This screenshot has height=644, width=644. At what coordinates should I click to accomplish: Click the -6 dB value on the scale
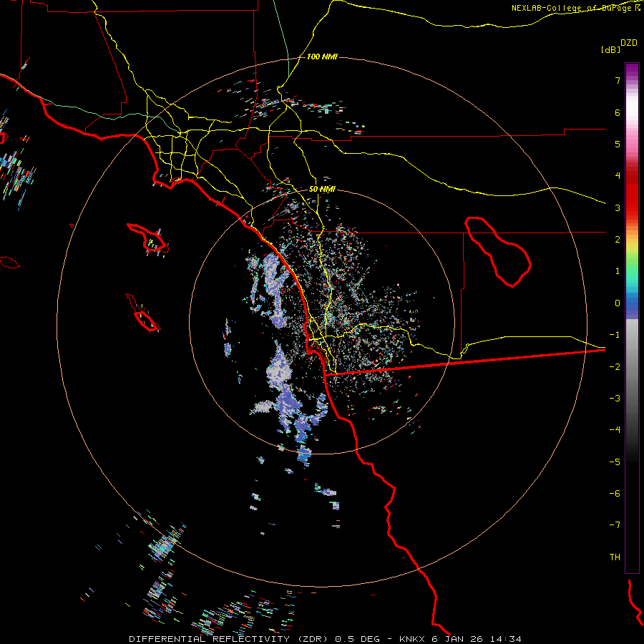click(x=615, y=493)
